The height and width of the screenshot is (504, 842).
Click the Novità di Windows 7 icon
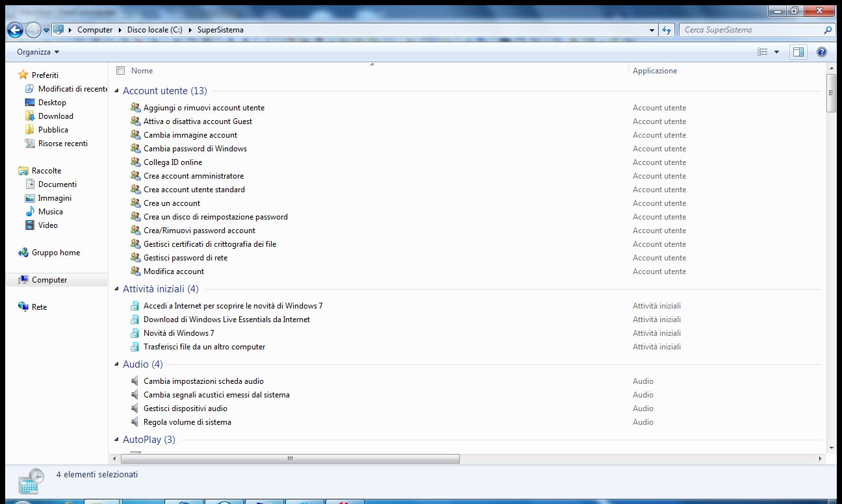point(135,333)
